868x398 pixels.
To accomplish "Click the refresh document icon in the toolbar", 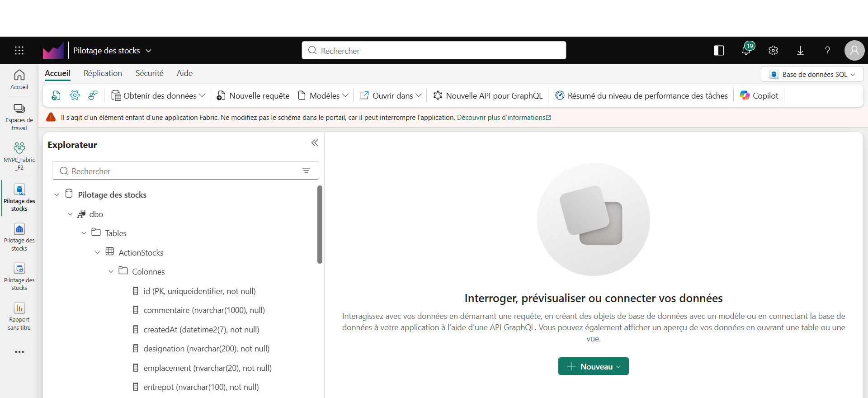I will (x=56, y=95).
